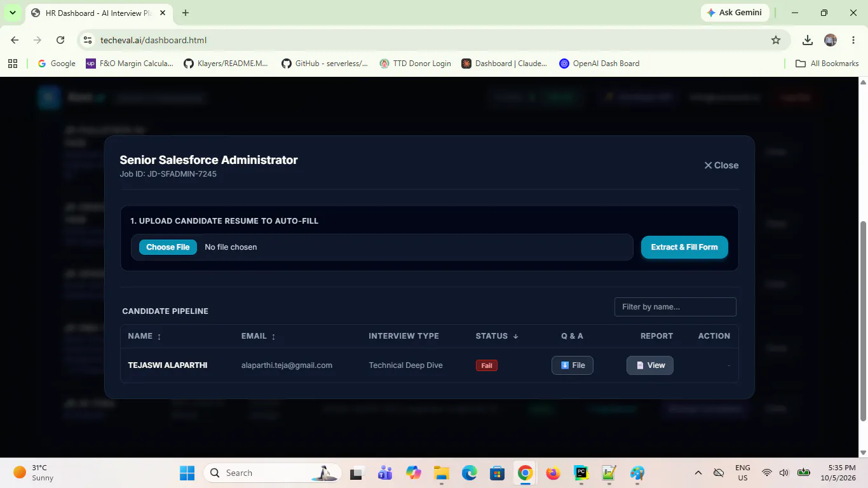The height and width of the screenshot is (488, 868).
Task: Open Notepad++ from taskbar
Action: (x=609, y=473)
